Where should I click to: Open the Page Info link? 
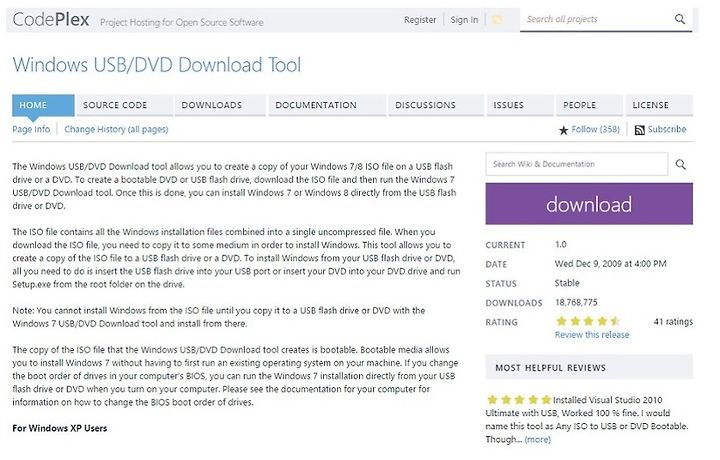(31, 129)
